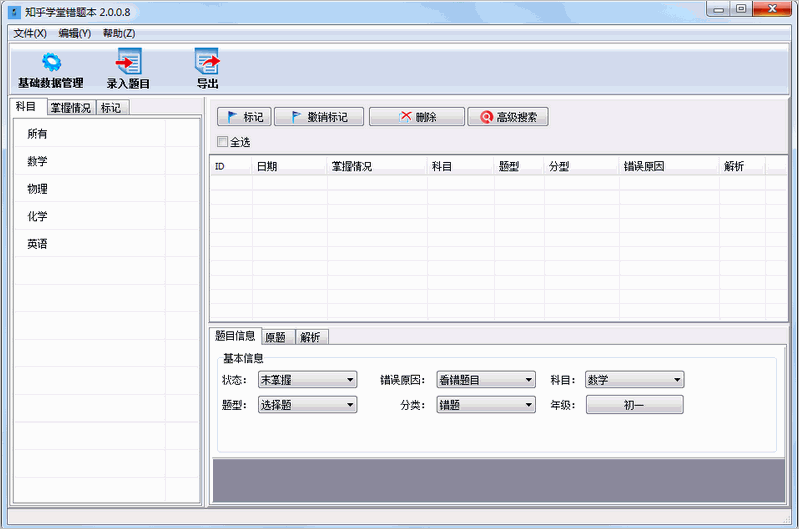Close the 知乎学堂错题本 window
This screenshot has height=529, width=799.
point(772,9)
